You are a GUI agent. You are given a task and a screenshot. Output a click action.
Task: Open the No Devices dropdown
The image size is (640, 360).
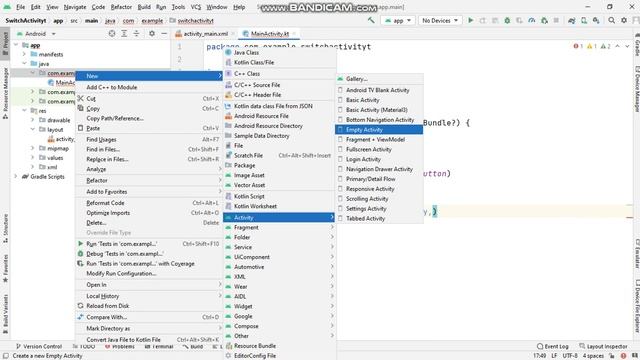[440, 20]
